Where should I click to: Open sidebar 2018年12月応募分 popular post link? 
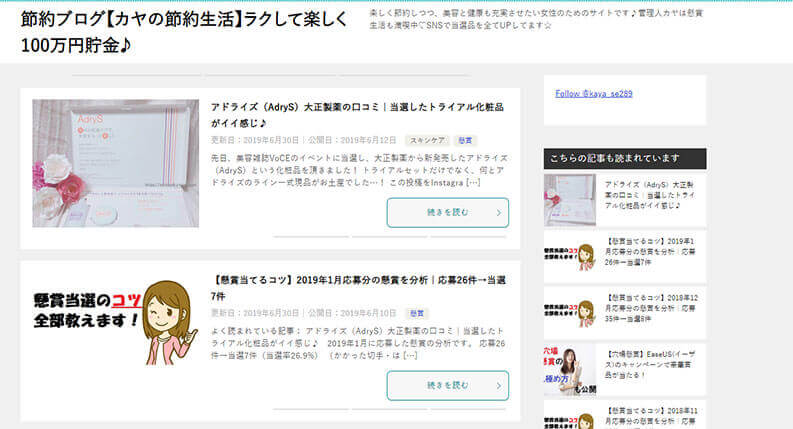[x=651, y=308]
